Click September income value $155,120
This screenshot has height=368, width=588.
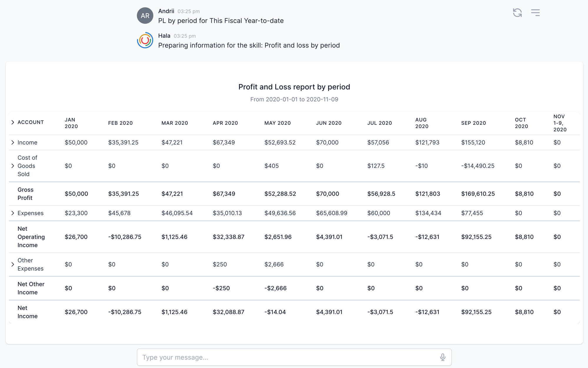point(473,142)
